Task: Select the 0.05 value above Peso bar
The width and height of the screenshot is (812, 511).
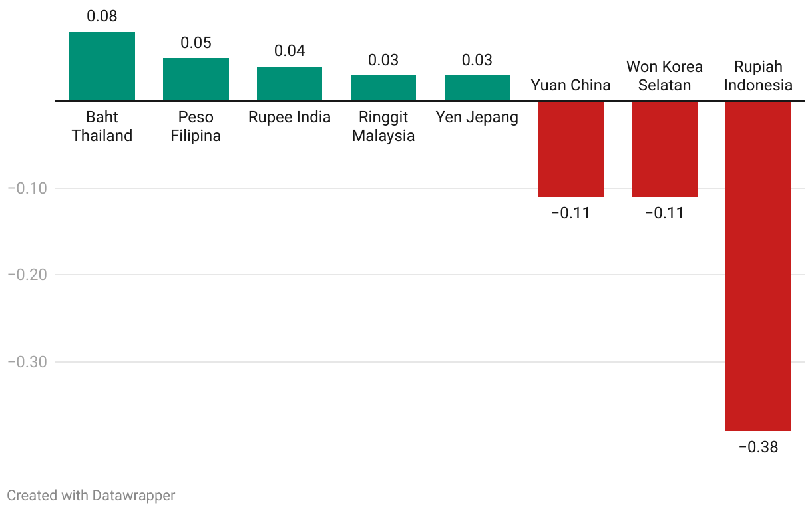Action: pyautogui.click(x=196, y=43)
